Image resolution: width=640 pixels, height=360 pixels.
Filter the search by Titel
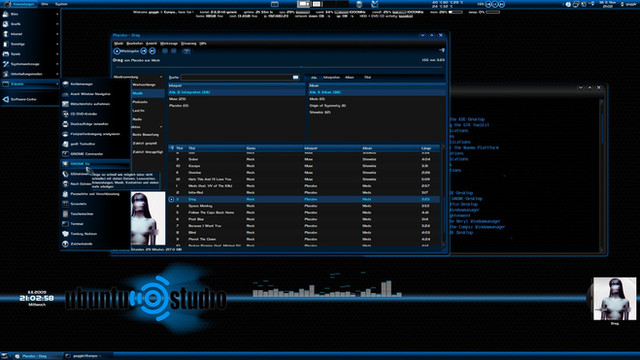pyautogui.click(x=367, y=77)
